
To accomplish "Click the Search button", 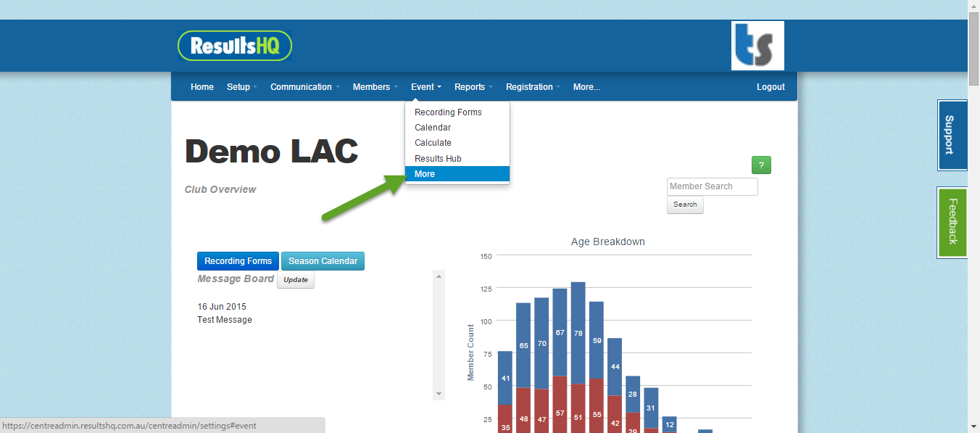I will pos(684,205).
